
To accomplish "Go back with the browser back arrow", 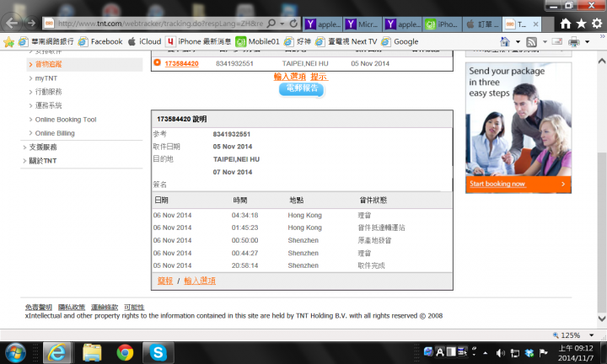I will click(x=12, y=24).
